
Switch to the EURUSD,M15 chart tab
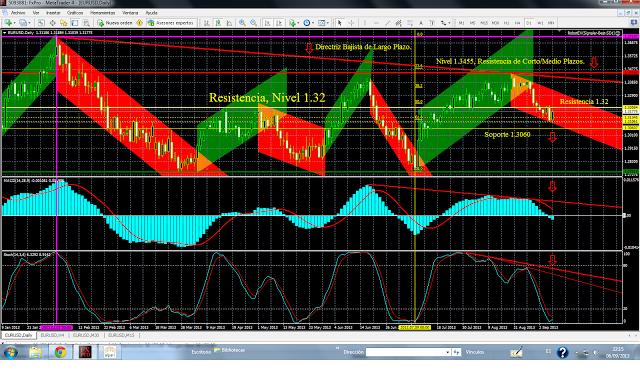tap(121, 335)
